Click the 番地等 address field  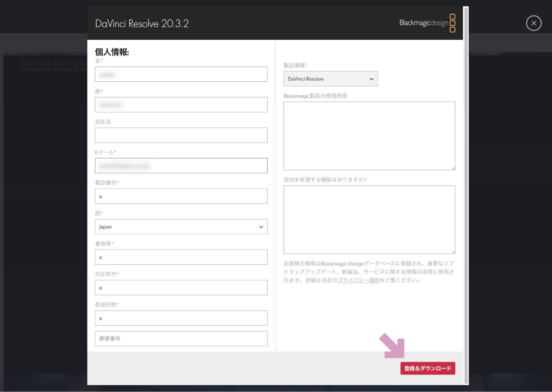pos(181,257)
